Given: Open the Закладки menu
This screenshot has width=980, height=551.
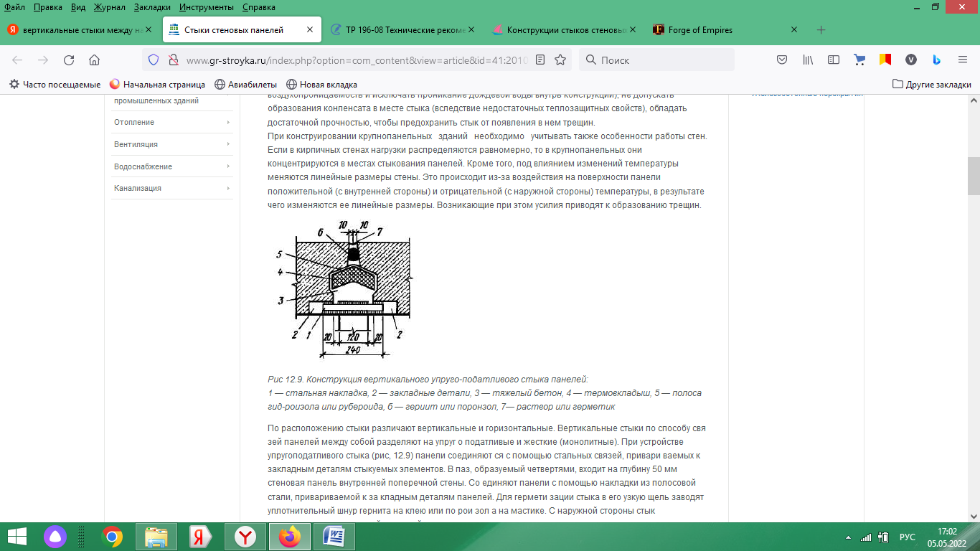Looking at the screenshot, I should coord(152,7).
